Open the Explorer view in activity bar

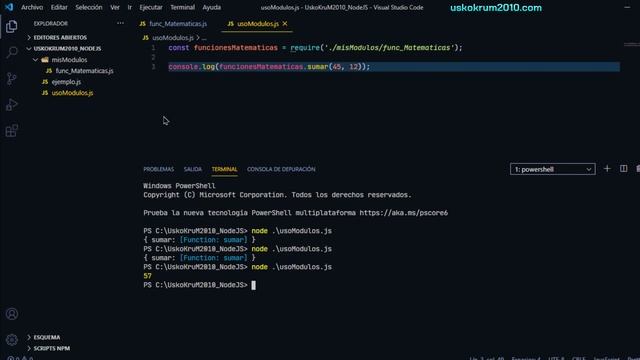pos(11,27)
